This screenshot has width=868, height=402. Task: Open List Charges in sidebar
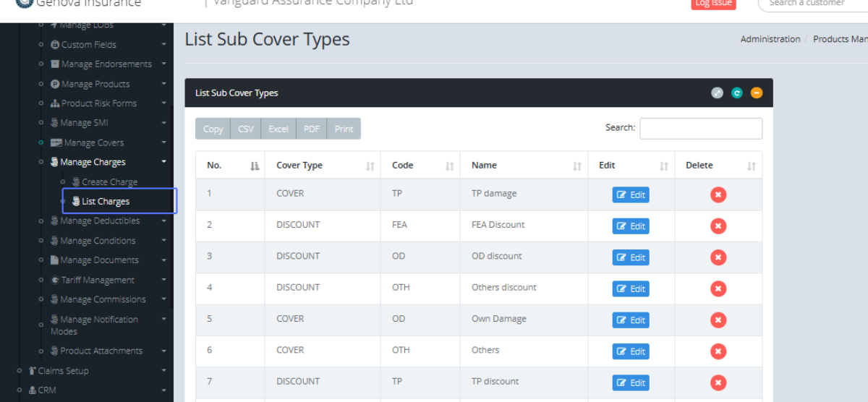pos(106,202)
